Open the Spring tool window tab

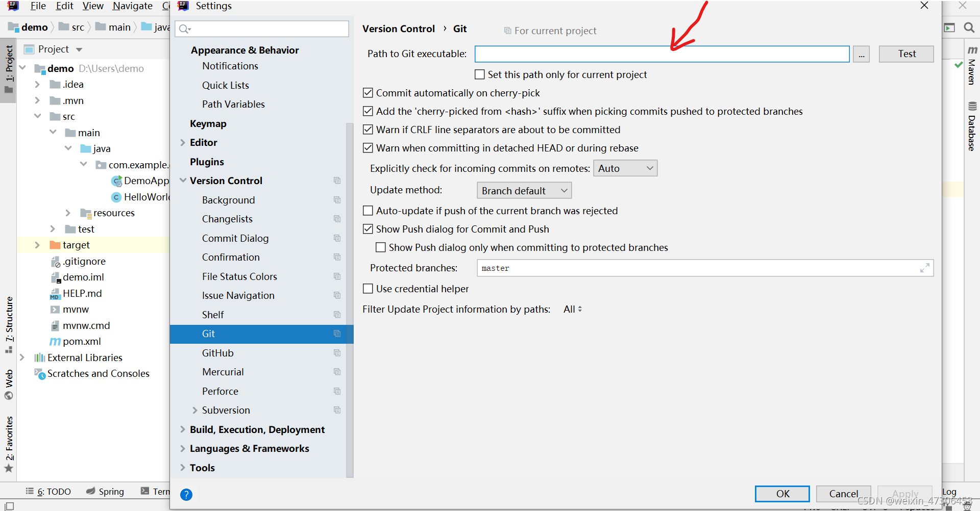(105, 492)
